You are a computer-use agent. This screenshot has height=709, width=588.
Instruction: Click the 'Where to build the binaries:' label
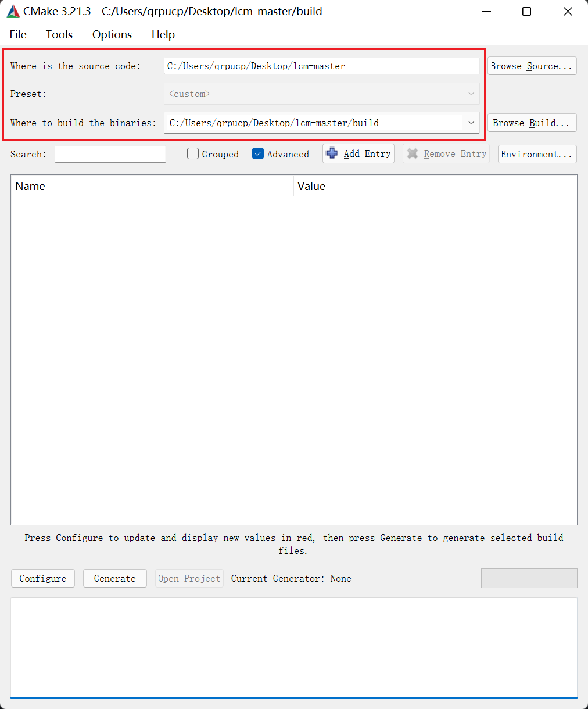click(x=83, y=123)
